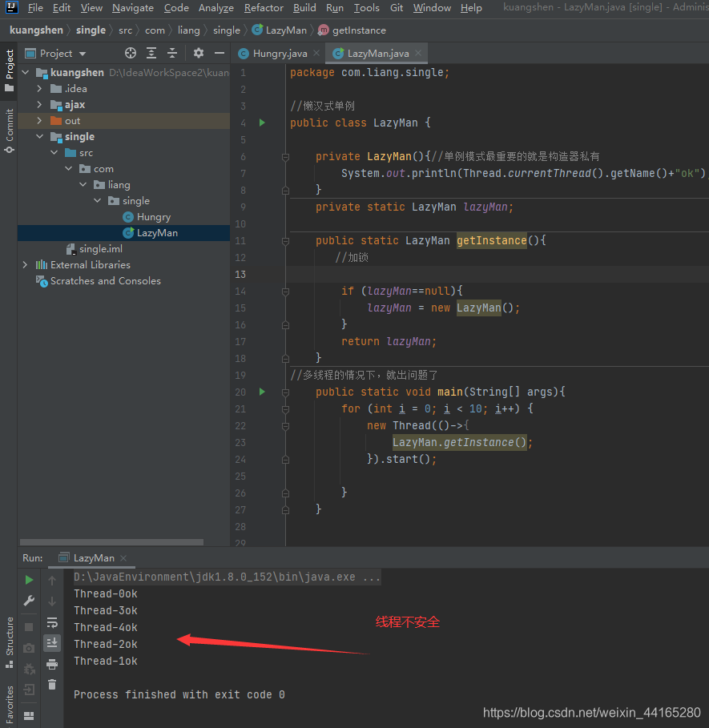Open the Analyze menu
Viewport: 709px width, 728px height.
[x=216, y=8]
